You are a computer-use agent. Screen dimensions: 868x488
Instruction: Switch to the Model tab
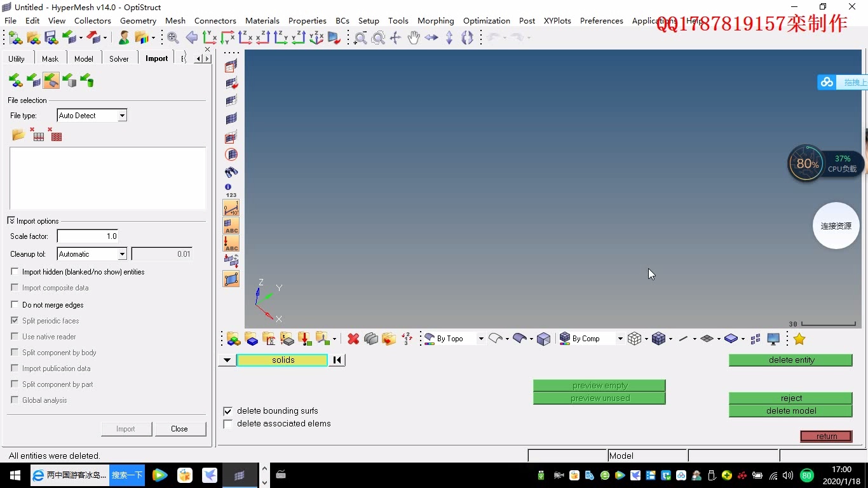[x=83, y=58]
